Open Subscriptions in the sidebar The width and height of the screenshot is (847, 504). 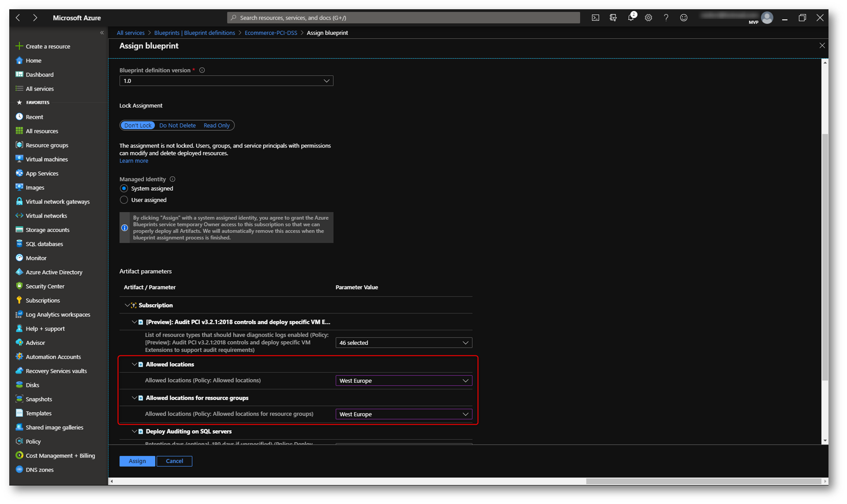[x=42, y=300]
